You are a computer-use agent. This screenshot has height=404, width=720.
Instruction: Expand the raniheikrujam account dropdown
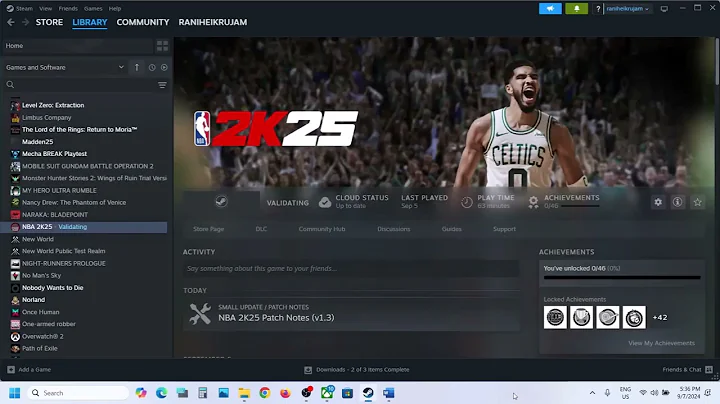point(627,9)
